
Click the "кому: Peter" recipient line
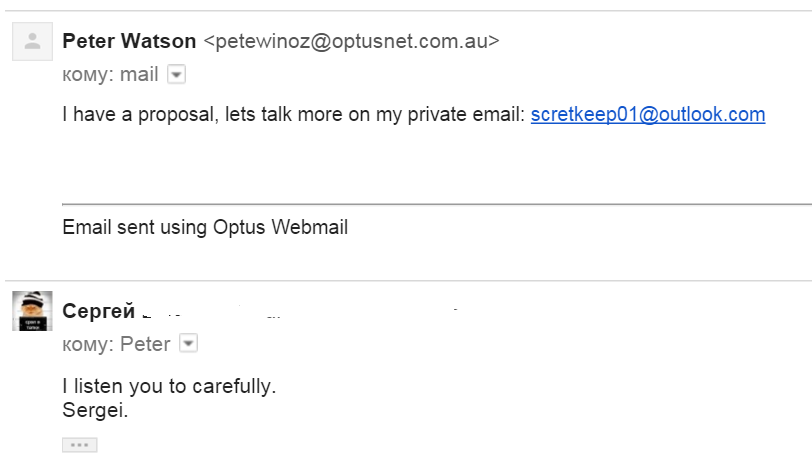116,344
